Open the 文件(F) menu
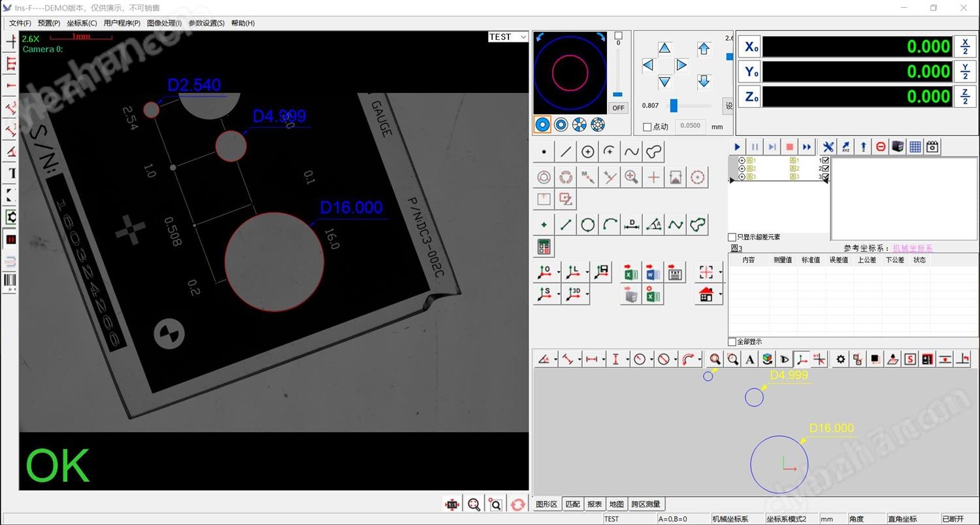This screenshot has height=525, width=980. click(20, 23)
